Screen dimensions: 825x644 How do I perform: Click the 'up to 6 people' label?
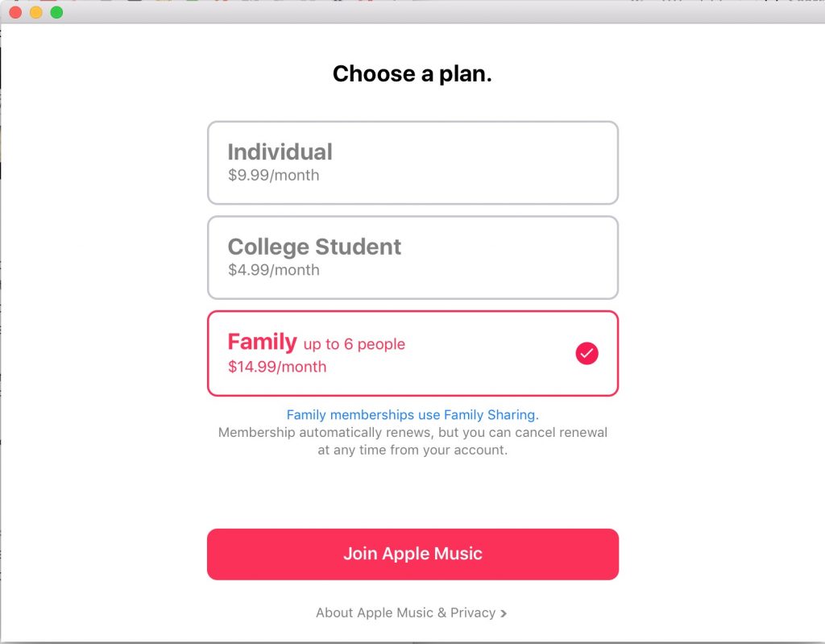[x=354, y=344]
